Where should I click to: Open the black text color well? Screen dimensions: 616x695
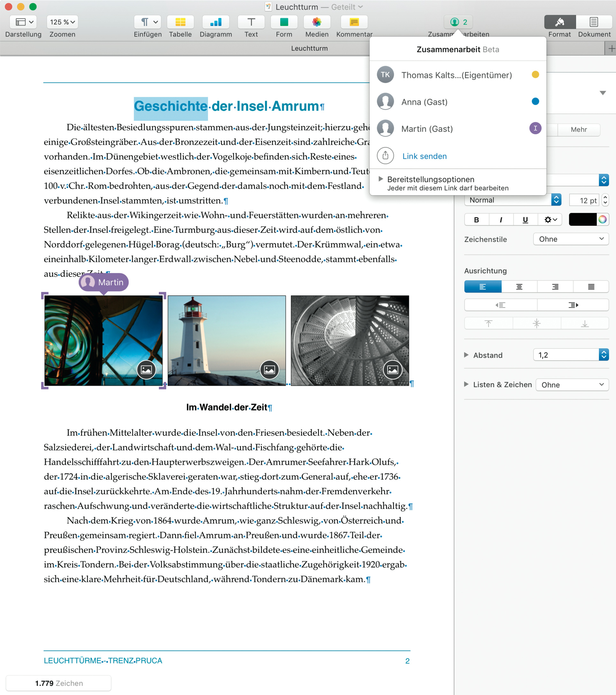coord(582,220)
